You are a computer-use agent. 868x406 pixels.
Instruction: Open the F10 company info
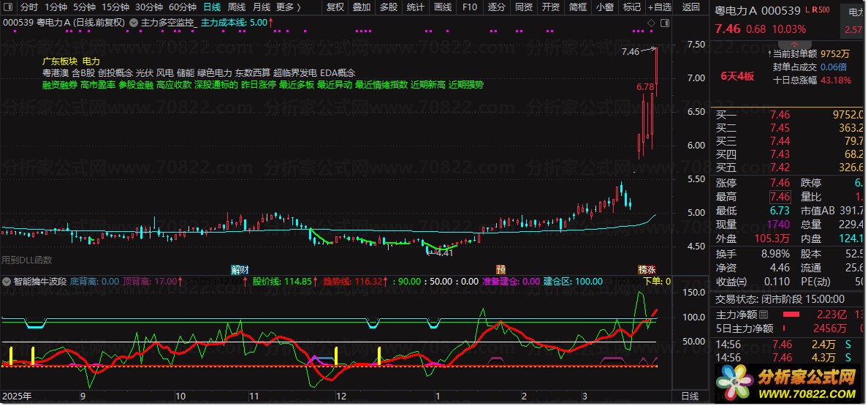(470, 7)
